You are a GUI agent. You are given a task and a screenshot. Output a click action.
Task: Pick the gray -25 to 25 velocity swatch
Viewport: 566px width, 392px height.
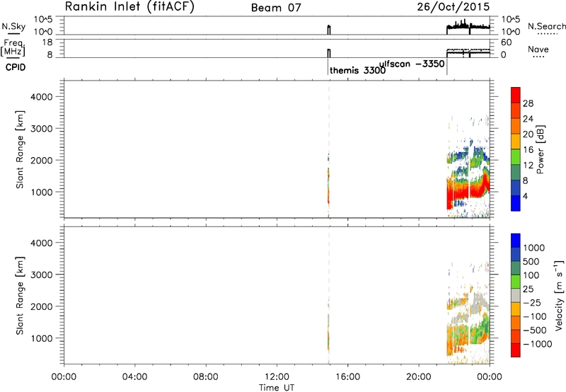[516, 295]
